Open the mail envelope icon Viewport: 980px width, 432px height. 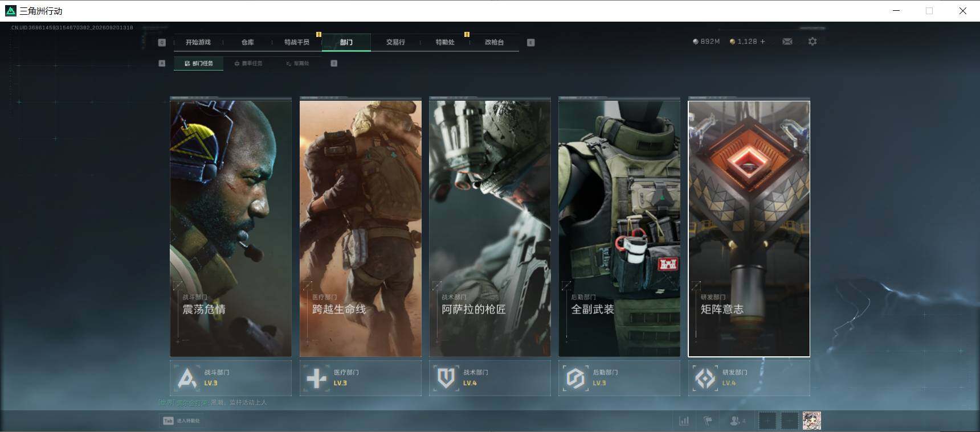(x=787, y=42)
